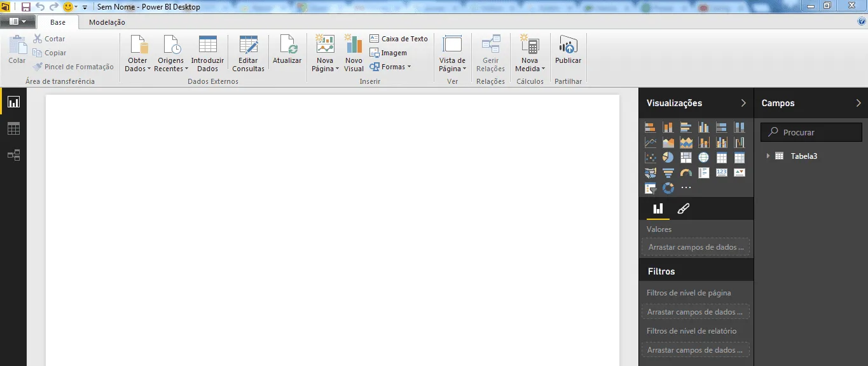Viewport: 868px width, 366px height.
Task: Open the File menu button
Action: click(x=17, y=21)
